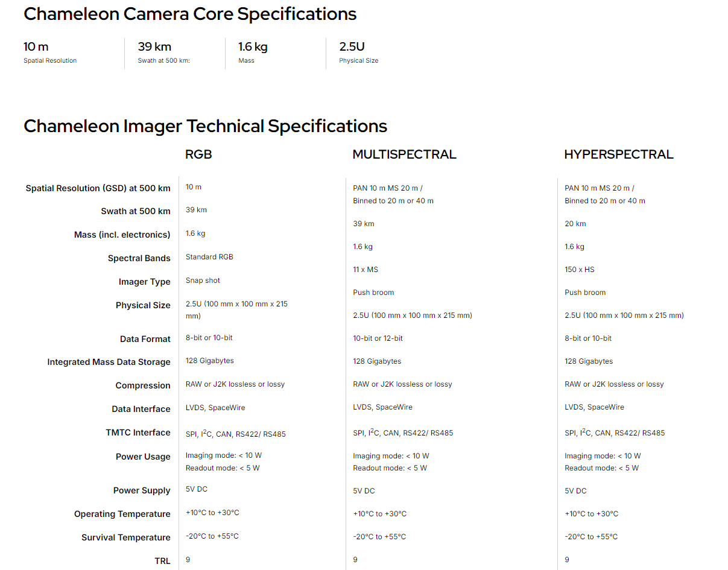Select the RGB column header

[198, 154]
